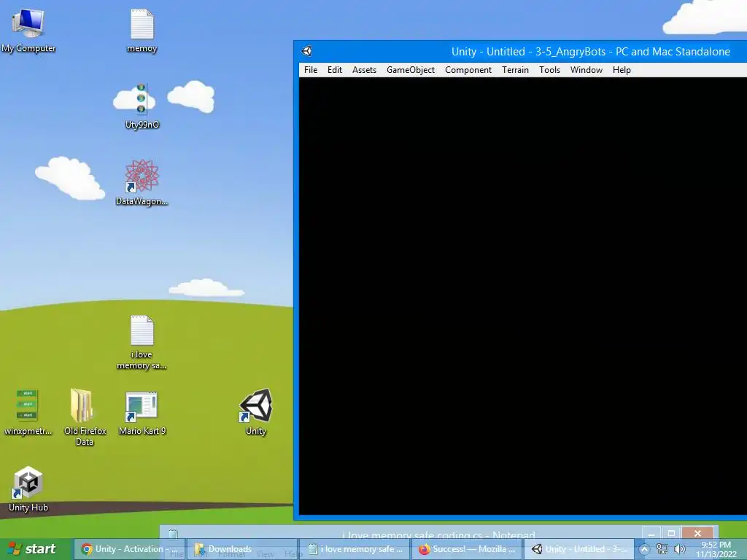This screenshot has height=560, width=747.
Task: Select the Unity Hub shortcut icon
Action: (x=28, y=489)
